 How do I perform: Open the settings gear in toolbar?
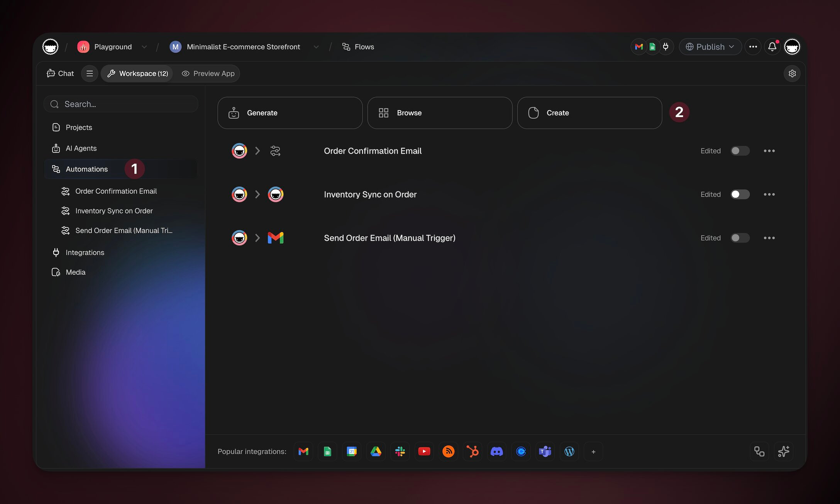pos(792,73)
